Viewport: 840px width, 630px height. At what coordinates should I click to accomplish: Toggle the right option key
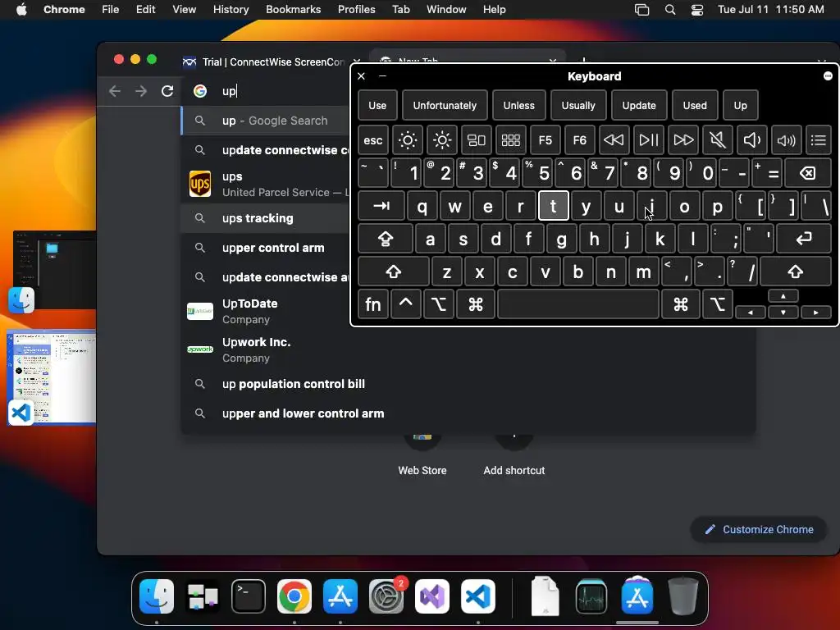(x=717, y=304)
